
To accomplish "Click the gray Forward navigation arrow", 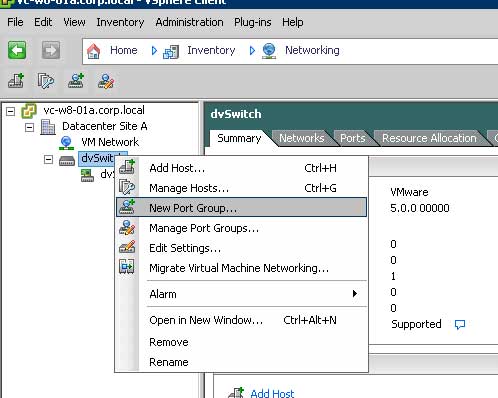I will point(51,50).
